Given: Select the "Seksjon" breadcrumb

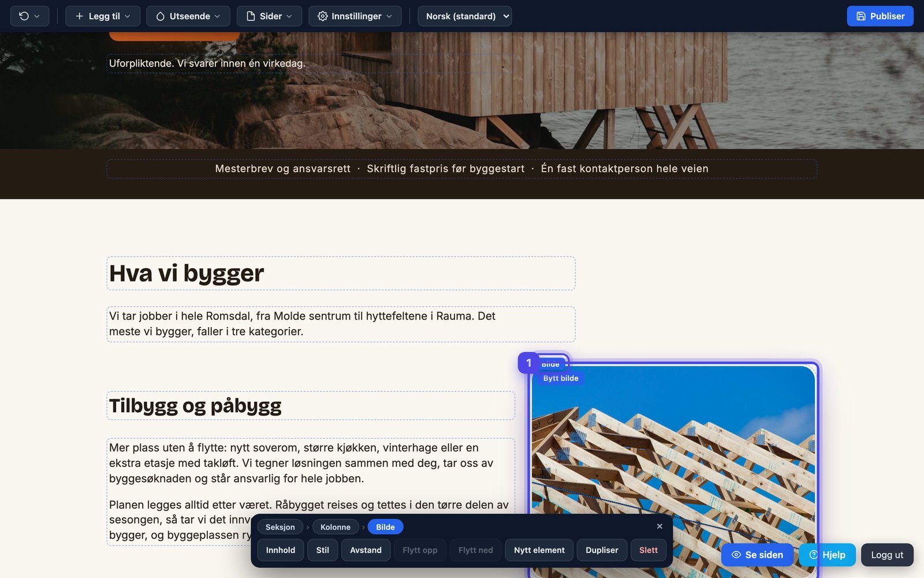Looking at the screenshot, I should click(x=280, y=527).
